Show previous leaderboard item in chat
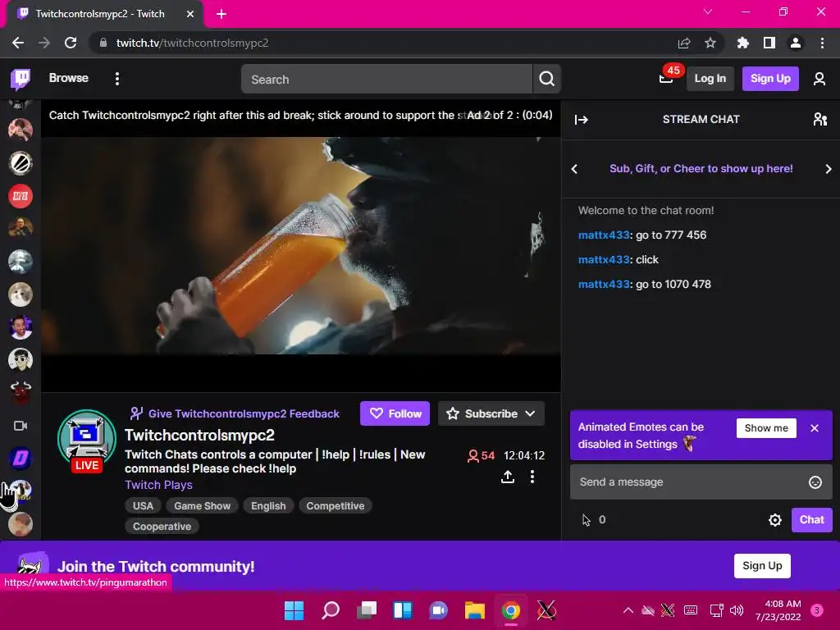The image size is (840, 630). point(574,169)
